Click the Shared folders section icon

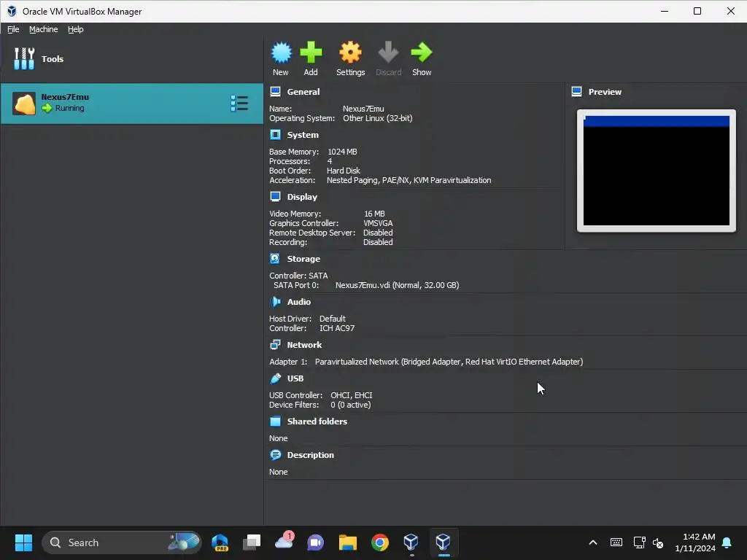point(275,421)
